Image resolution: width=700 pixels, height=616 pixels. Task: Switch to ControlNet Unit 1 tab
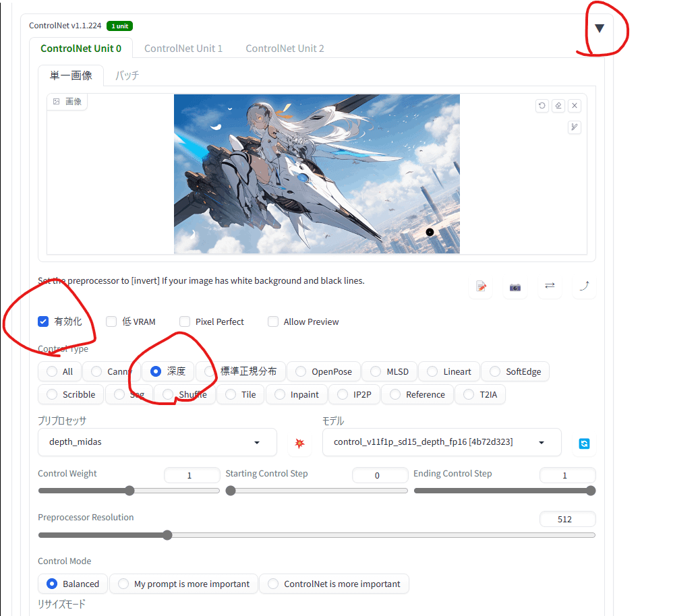coord(183,48)
